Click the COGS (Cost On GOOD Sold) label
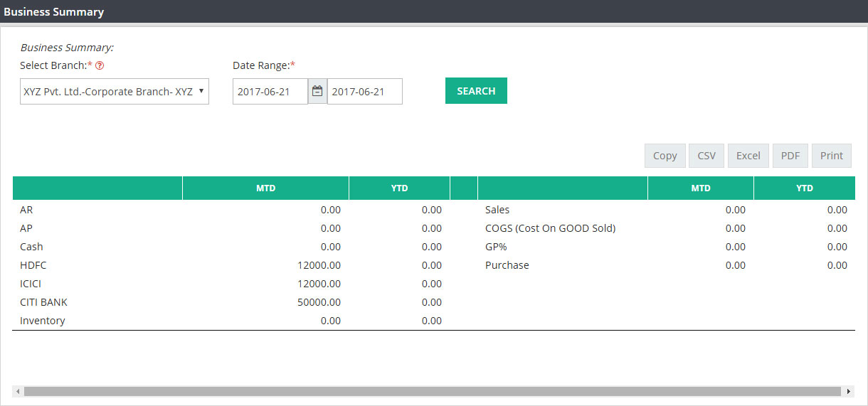 [550, 228]
